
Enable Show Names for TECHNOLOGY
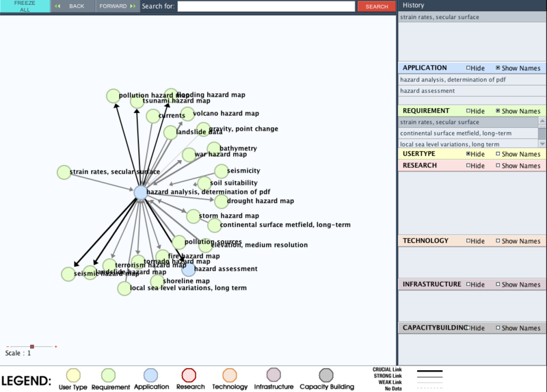(498, 241)
